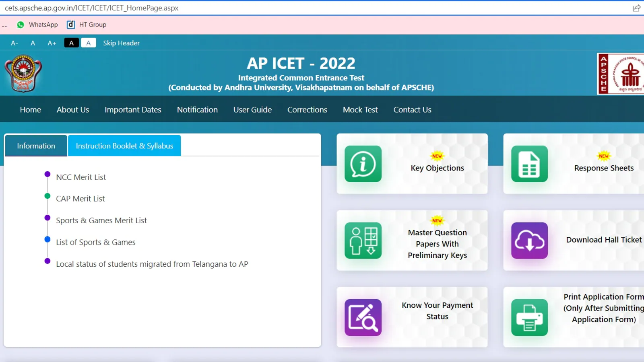Open Sports & Games Merit List link
Screen dimensions: 644x362
[x=101, y=220]
